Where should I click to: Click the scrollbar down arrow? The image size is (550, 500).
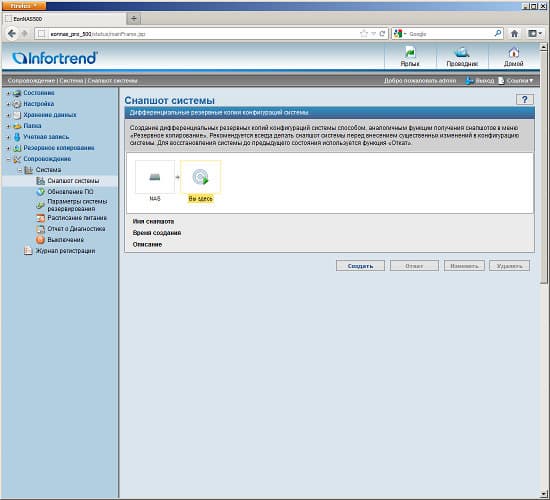pyautogui.click(x=543, y=494)
